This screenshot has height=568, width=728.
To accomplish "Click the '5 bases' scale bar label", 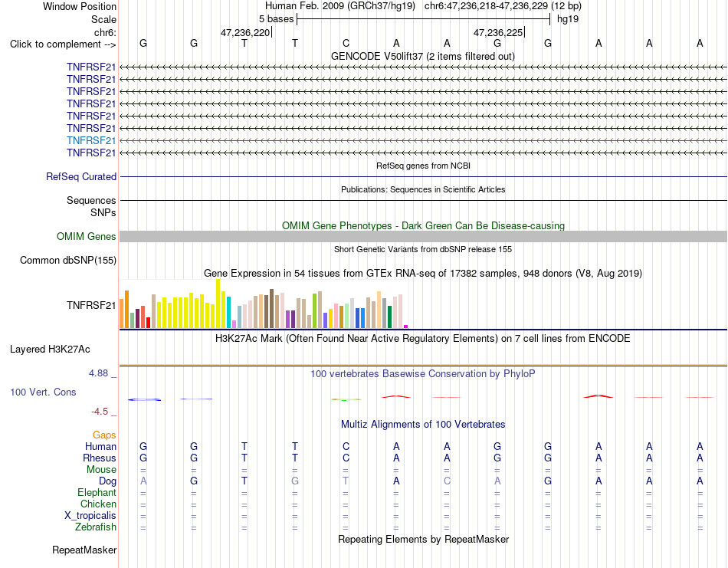I will click(x=276, y=19).
